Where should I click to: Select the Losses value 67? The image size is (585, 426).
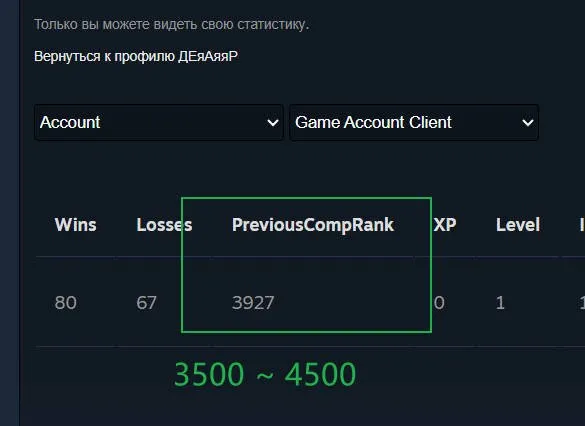(x=146, y=303)
